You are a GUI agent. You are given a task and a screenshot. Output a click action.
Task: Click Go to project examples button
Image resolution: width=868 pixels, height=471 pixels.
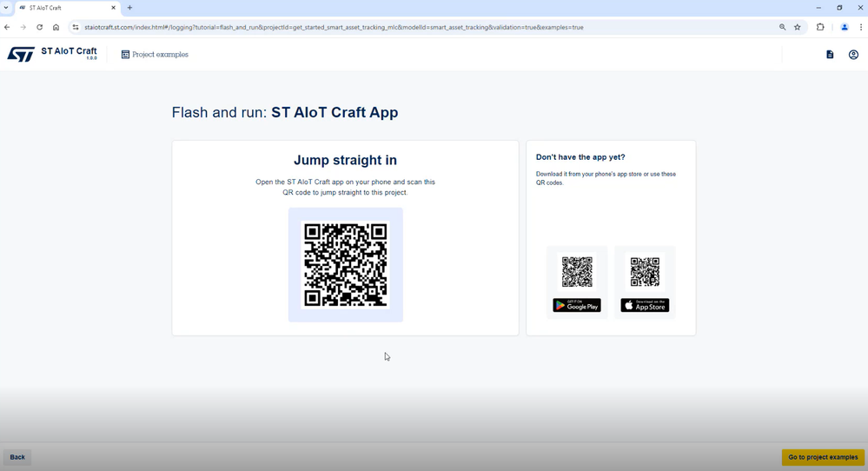coord(823,457)
